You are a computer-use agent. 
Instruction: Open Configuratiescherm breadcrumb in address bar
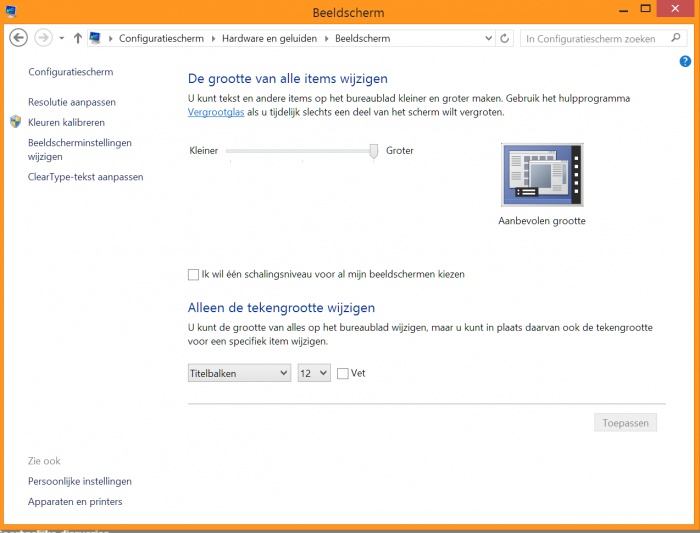coord(161,38)
